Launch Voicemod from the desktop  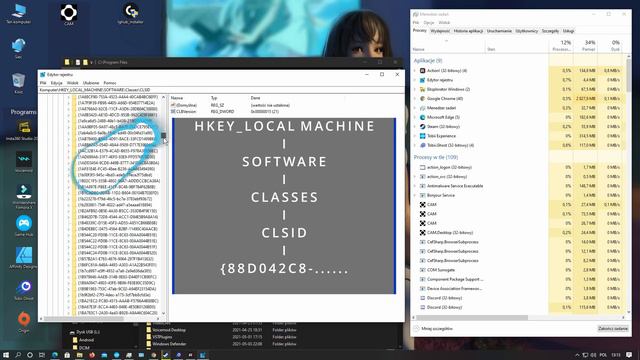click(24, 161)
